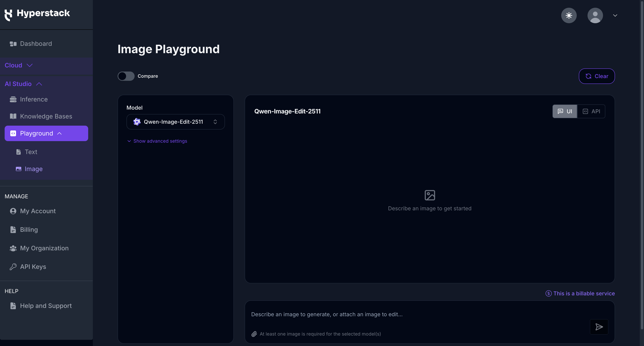
Task: Click the Dashboard grid icon
Action: [13, 44]
